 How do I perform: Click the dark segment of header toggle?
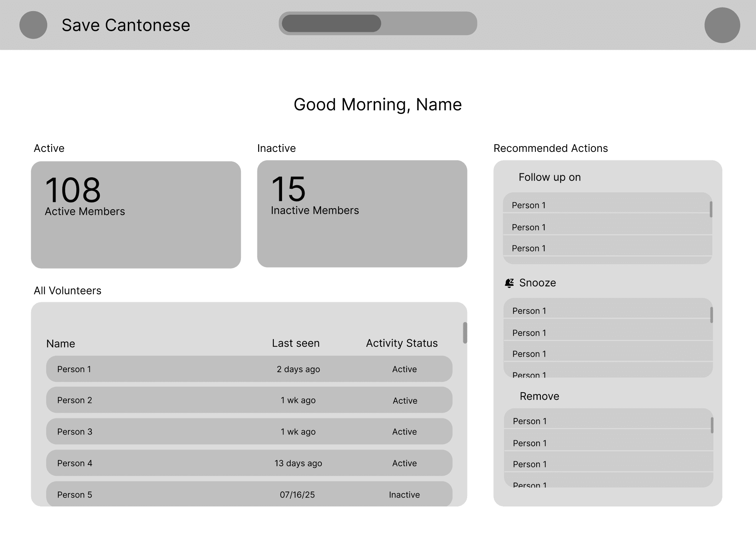(x=331, y=24)
